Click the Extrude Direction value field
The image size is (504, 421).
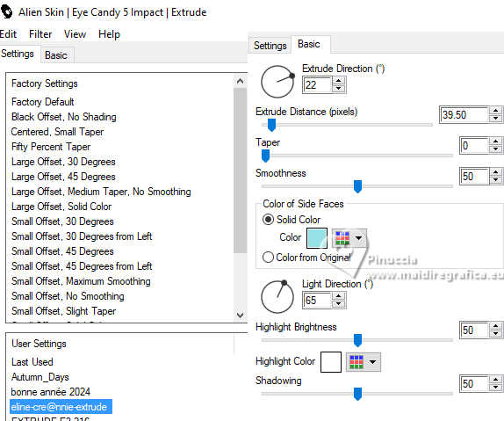317,84
